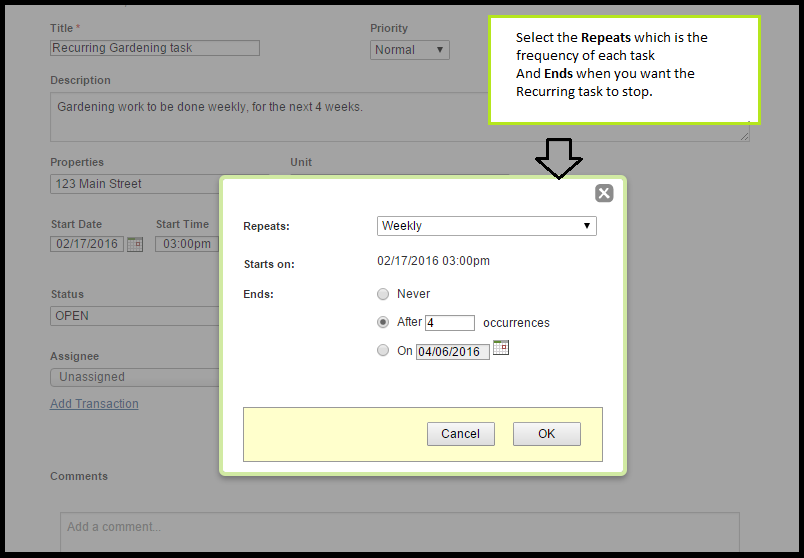Open the Priority Normal dropdown

point(410,50)
